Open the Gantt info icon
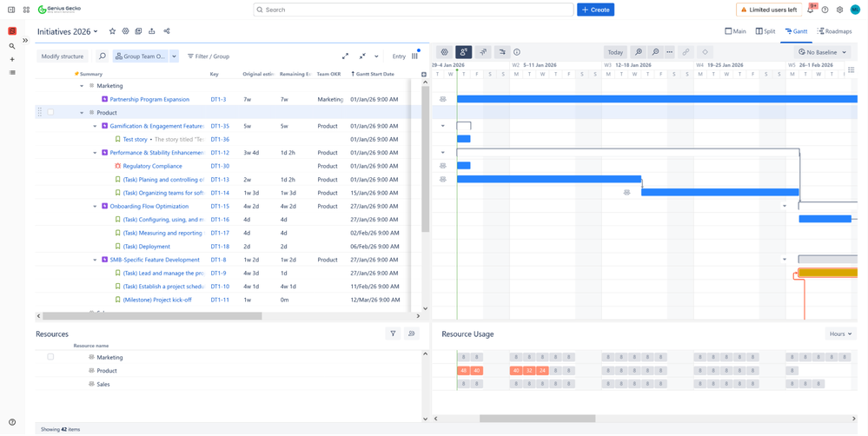The height and width of the screenshot is (436, 868). [x=517, y=52]
